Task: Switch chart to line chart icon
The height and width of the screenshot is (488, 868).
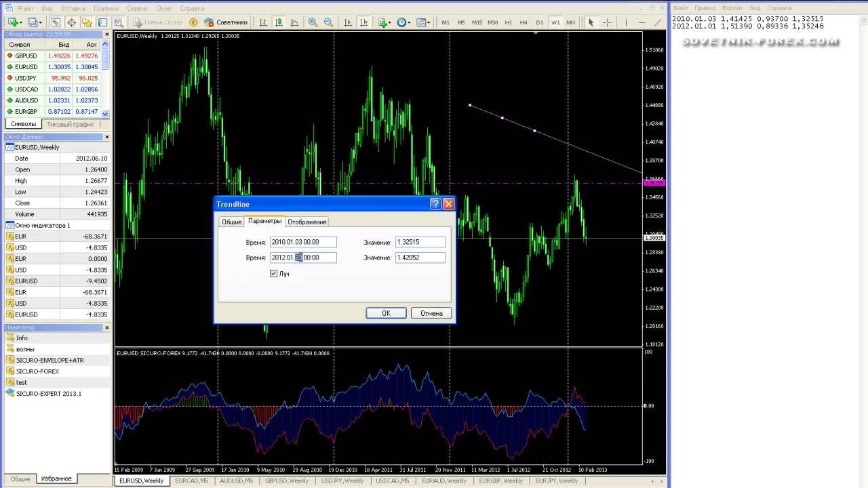Action: point(295,22)
